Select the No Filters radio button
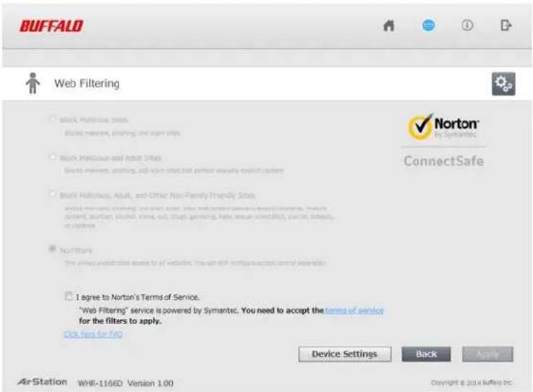The image size is (533, 392). tap(52, 250)
